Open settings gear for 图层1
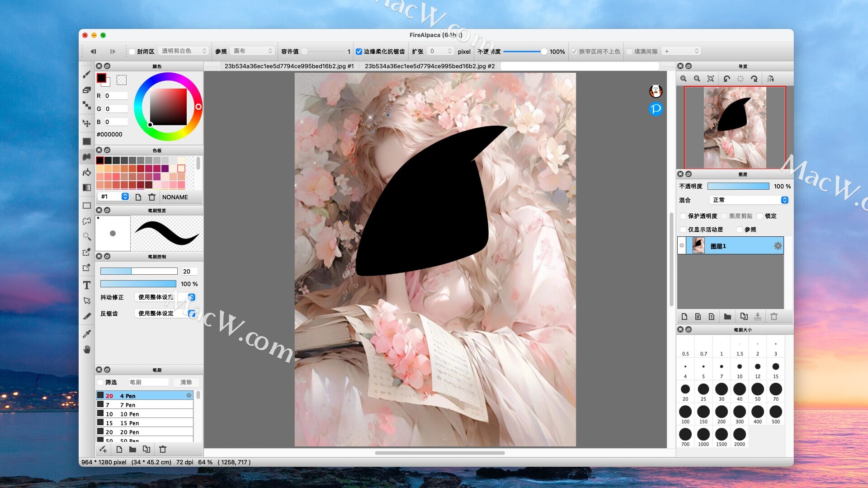The width and height of the screenshot is (868, 488). (x=778, y=246)
